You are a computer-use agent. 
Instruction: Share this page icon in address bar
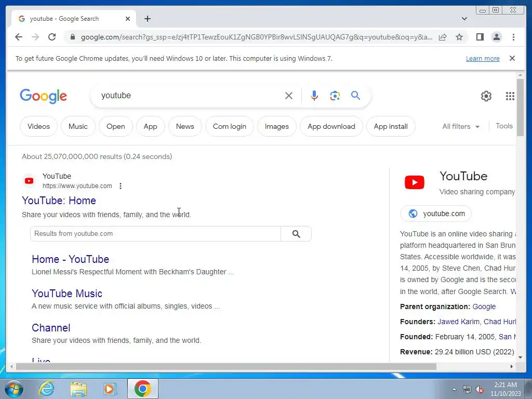pyautogui.click(x=443, y=37)
